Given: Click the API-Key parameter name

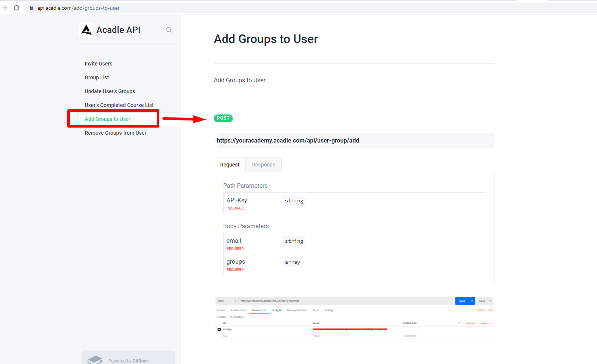Looking at the screenshot, I should pos(237,200).
